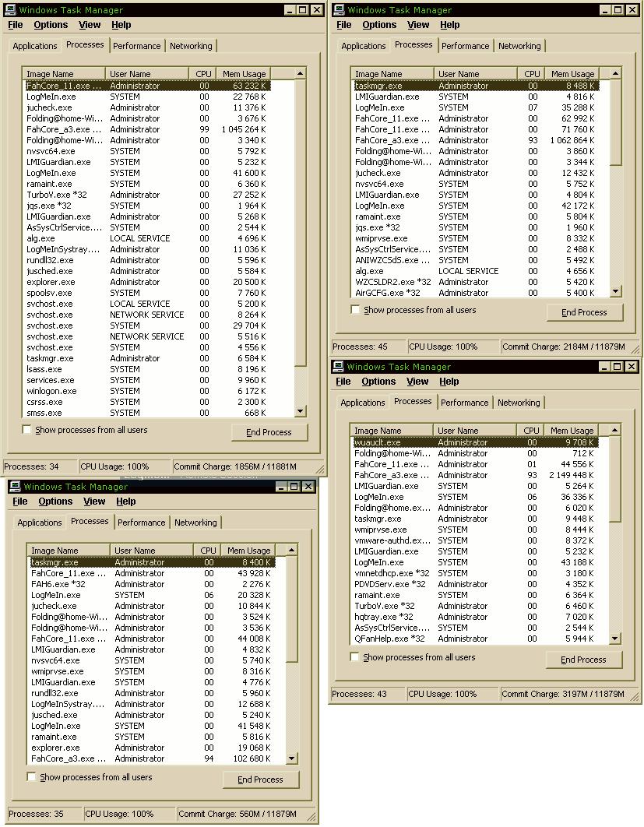
Task: Click scroll-up arrow in the 43-process window list
Action: coord(614,430)
